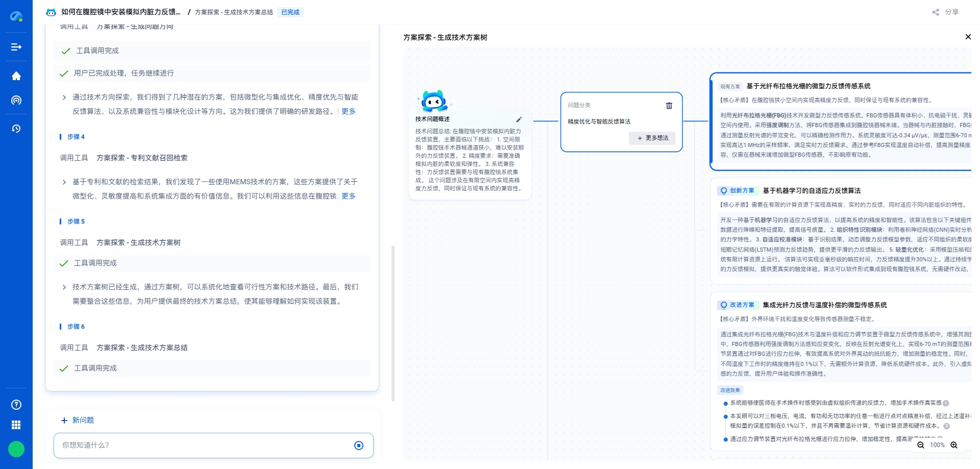Zoom in the solution tree canvas
This screenshot has width=980, height=469.
point(953,445)
